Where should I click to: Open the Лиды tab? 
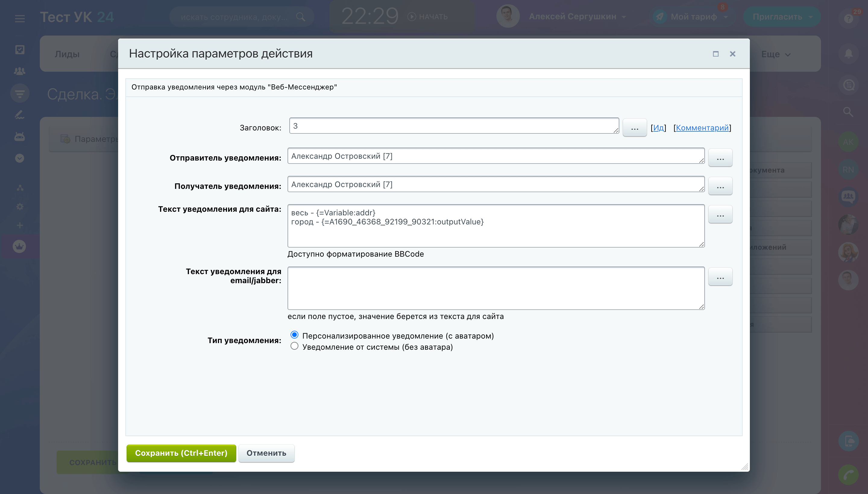click(x=67, y=54)
